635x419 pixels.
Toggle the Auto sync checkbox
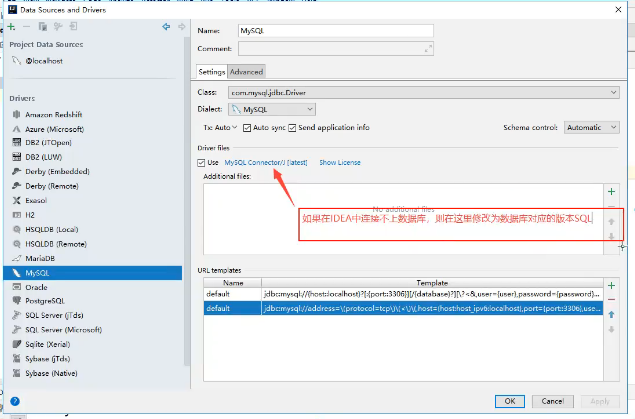[247, 128]
